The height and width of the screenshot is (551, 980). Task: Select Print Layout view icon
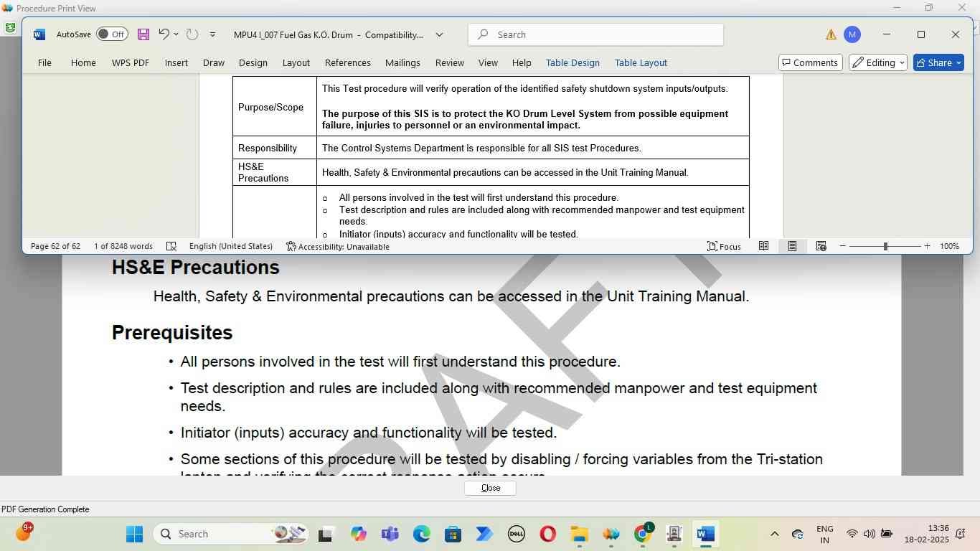[792, 246]
